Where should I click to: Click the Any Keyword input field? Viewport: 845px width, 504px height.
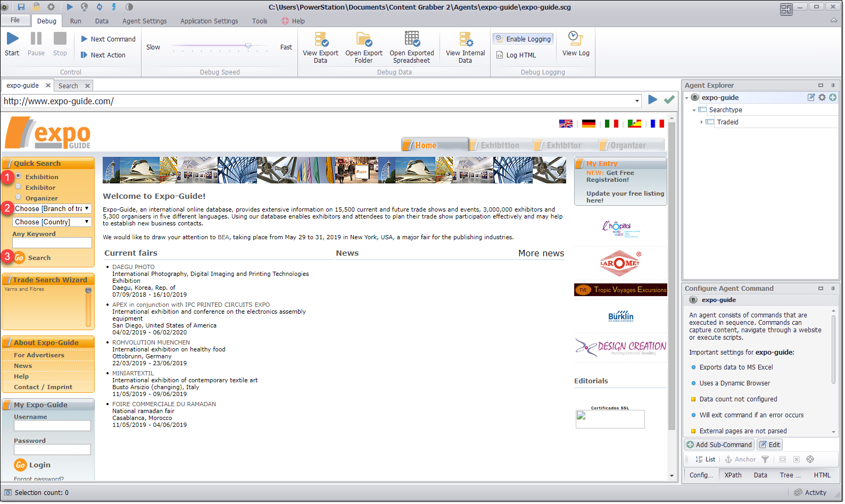pyautogui.click(x=52, y=242)
